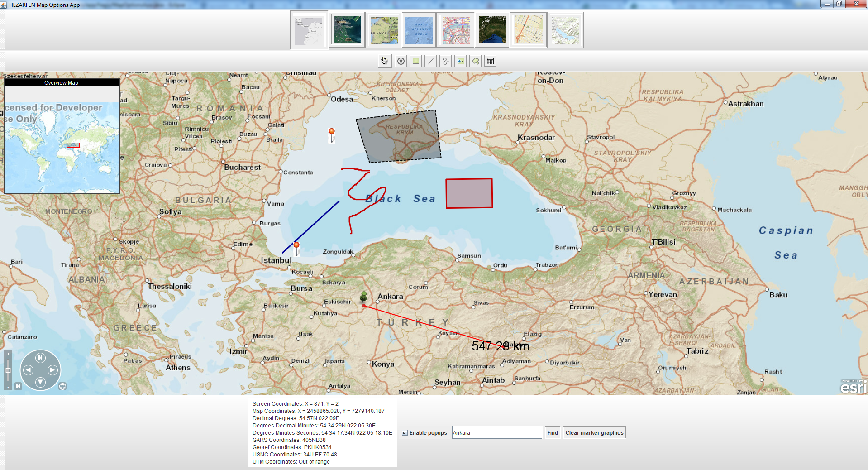Click the Screen Coordinates line
This screenshot has height=470, width=868.
pos(296,404)
